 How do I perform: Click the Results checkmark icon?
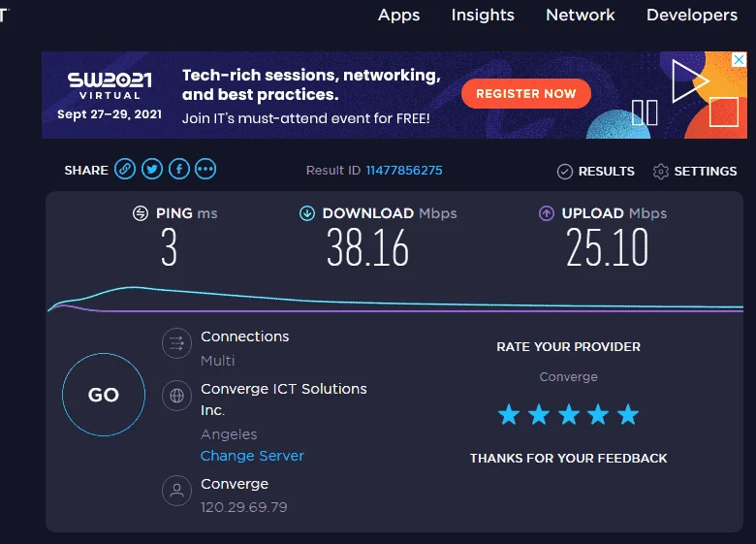(565, 172)
